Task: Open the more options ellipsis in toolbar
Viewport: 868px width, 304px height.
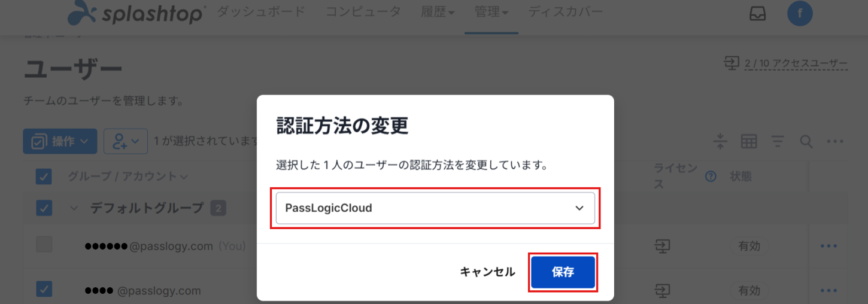Action: coord(835,141)
